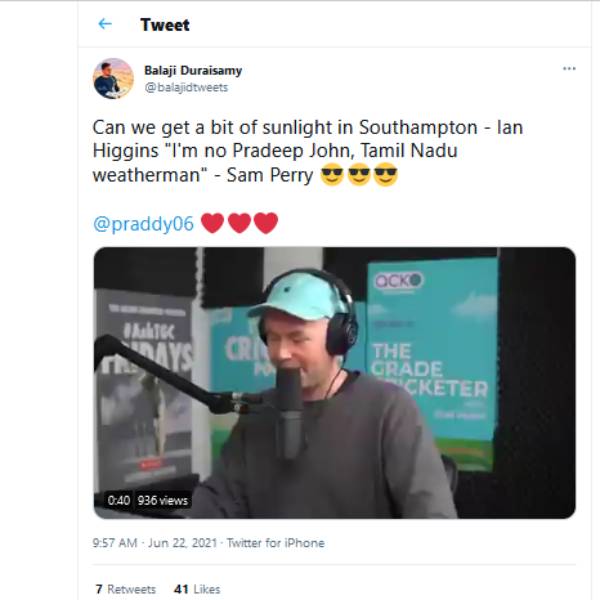Click the @balajidtweets handle

[x=186, y=87]
